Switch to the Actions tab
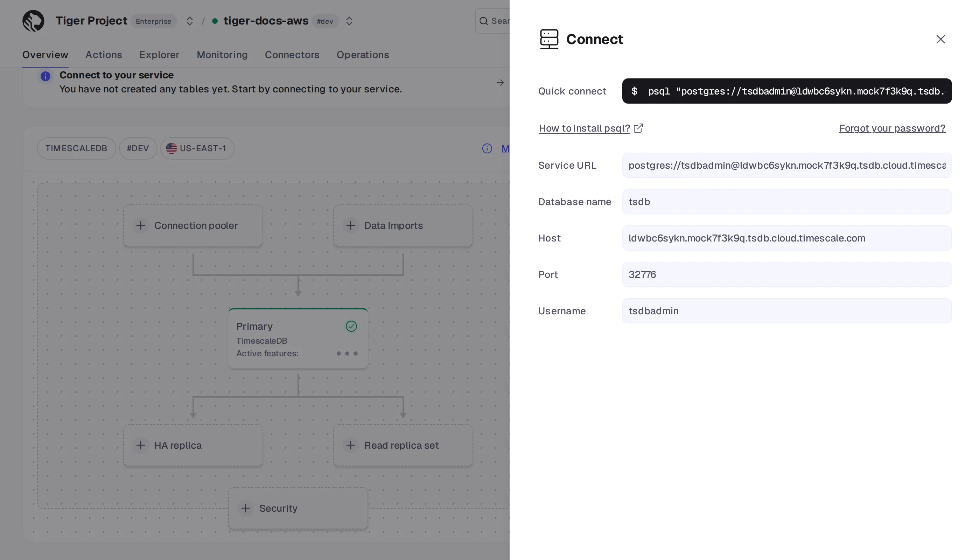The width and height of the screenshot is (980, 560). (x=104, y=55)
